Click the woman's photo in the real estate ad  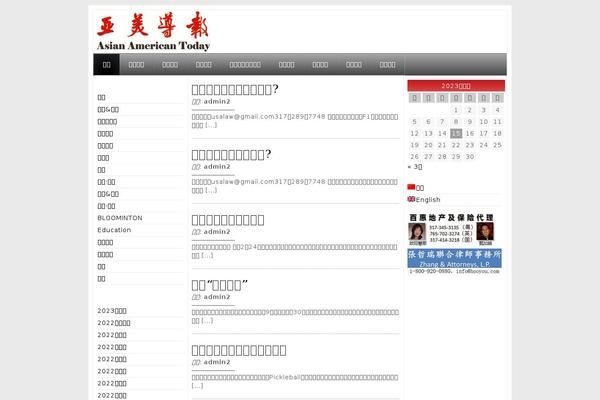(417, 232)
